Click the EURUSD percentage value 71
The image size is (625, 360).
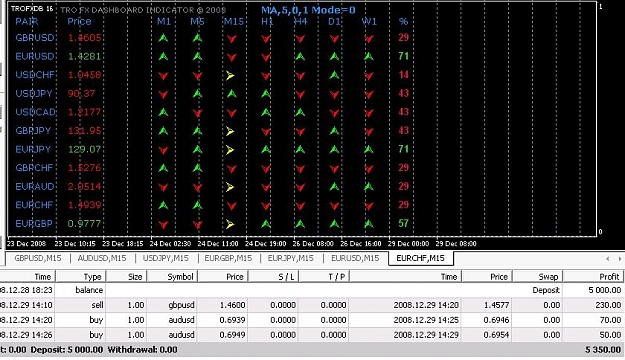(x=404, y=56)
